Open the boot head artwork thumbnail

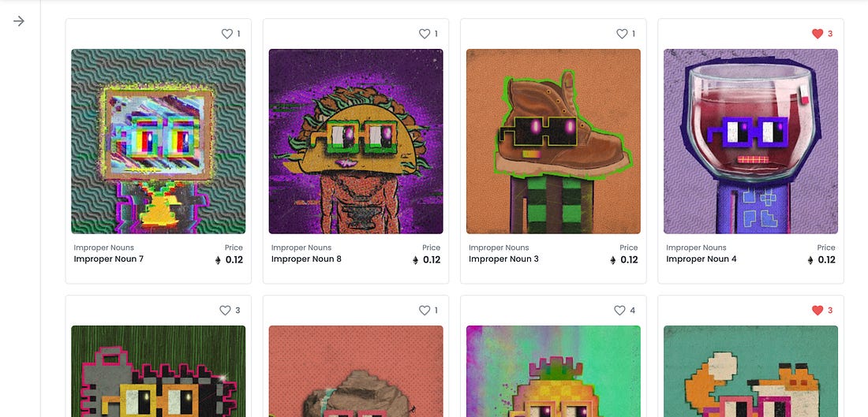point(554,142)
